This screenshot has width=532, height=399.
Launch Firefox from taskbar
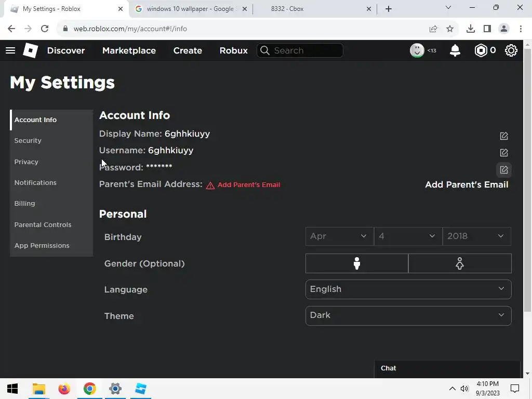point(64,389)
